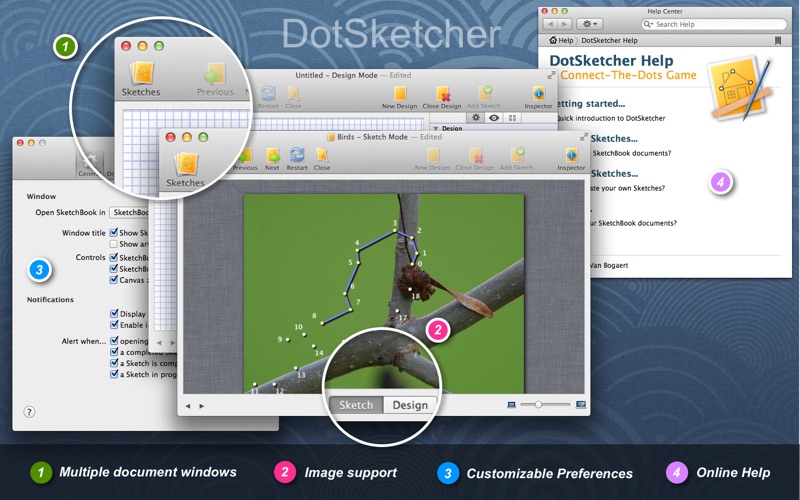800x500 pixels.
Task: Click dot 13 on bird canvas
Action: pos(296,368)
